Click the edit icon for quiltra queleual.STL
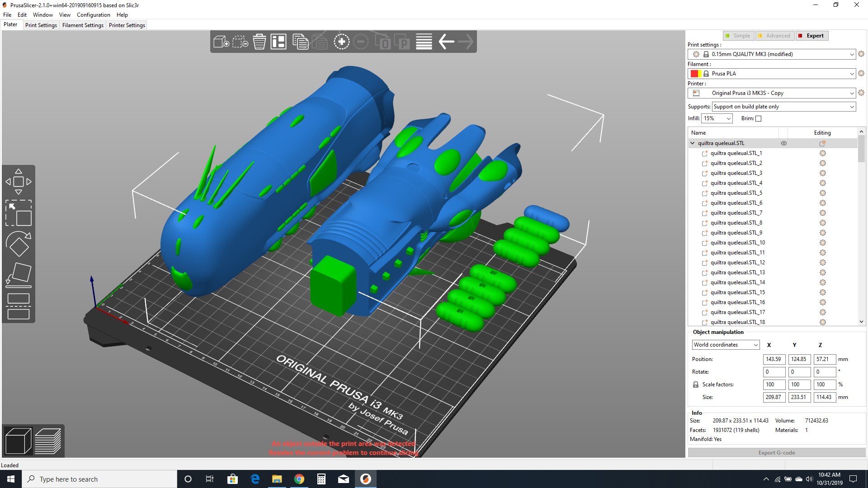The image size is (868, 488). coord(822,143)
